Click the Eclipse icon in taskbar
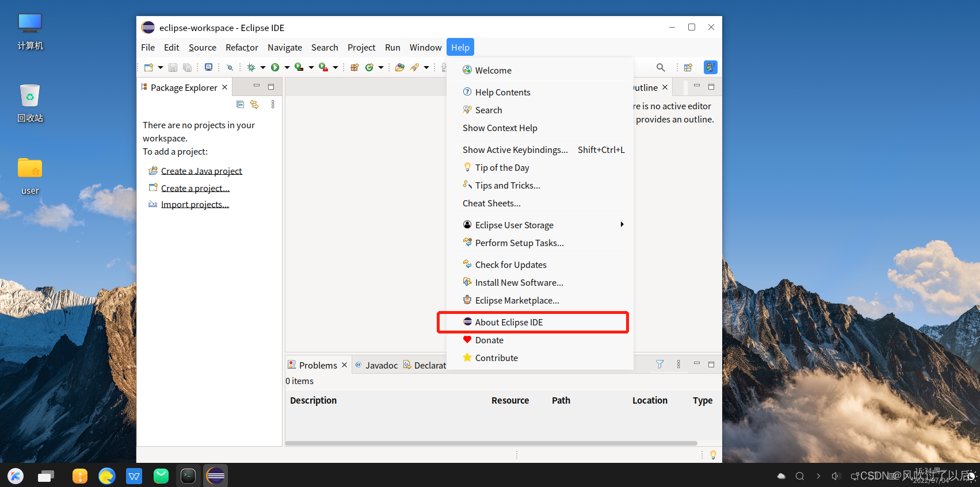The width and height of the screenshot is (980, 487). pos(216,476)
